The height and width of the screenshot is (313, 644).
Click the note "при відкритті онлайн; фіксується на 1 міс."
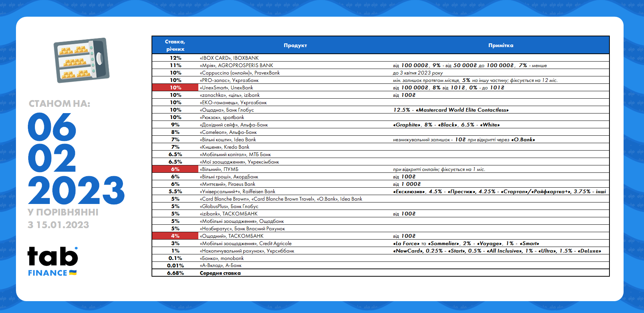pyautogui.click(x=439, y=169)
